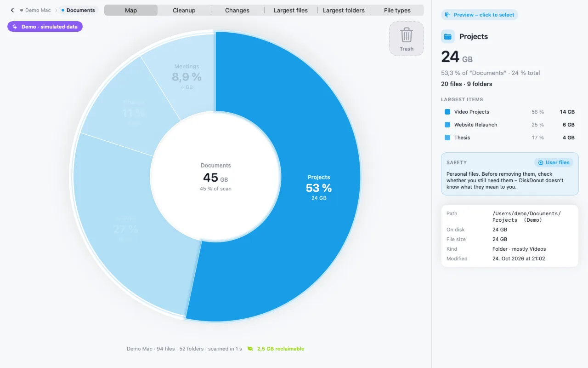
Task: Select the Meetings 8,9 % donut segment
Action: 187,77
